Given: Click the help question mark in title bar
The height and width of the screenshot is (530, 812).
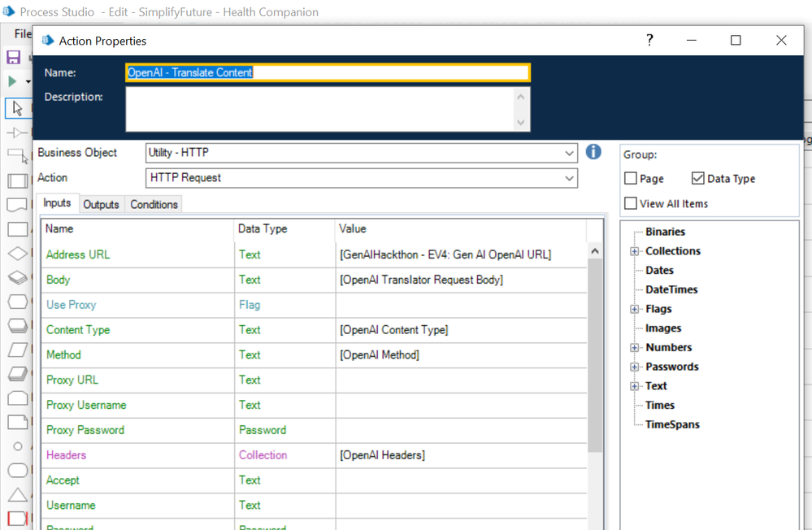Looking at the screenshot, I should tap(649, 41).
